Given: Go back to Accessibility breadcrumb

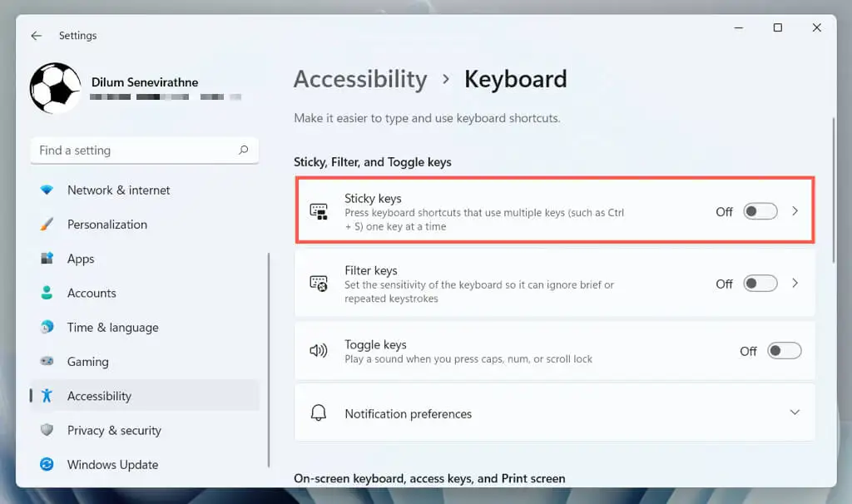Looking at the screenshot, I should click(360, 80).
